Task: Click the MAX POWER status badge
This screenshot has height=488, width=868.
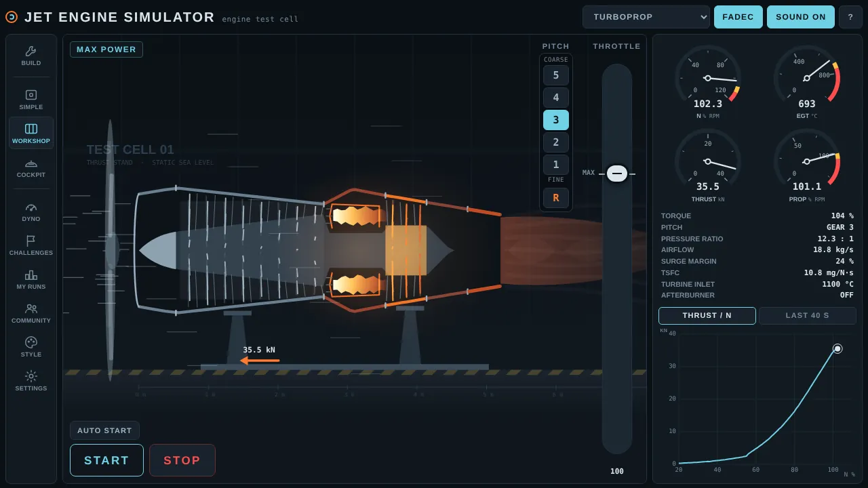Action: click(106, 49)
